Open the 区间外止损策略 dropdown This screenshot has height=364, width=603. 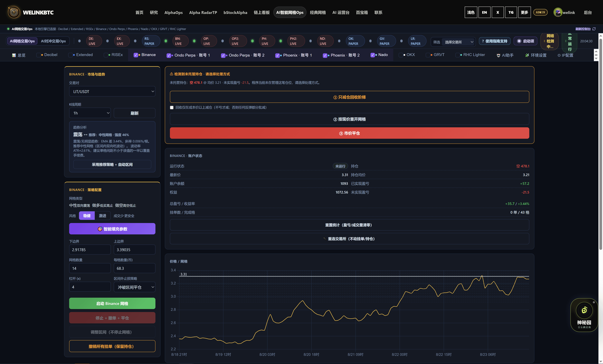click(x=134, y=287)
